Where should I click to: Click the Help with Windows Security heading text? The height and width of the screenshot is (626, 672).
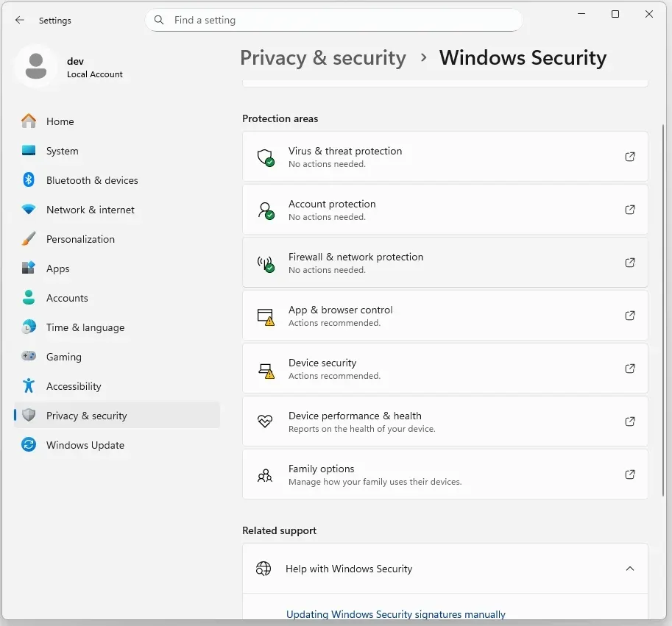[349, 569]
